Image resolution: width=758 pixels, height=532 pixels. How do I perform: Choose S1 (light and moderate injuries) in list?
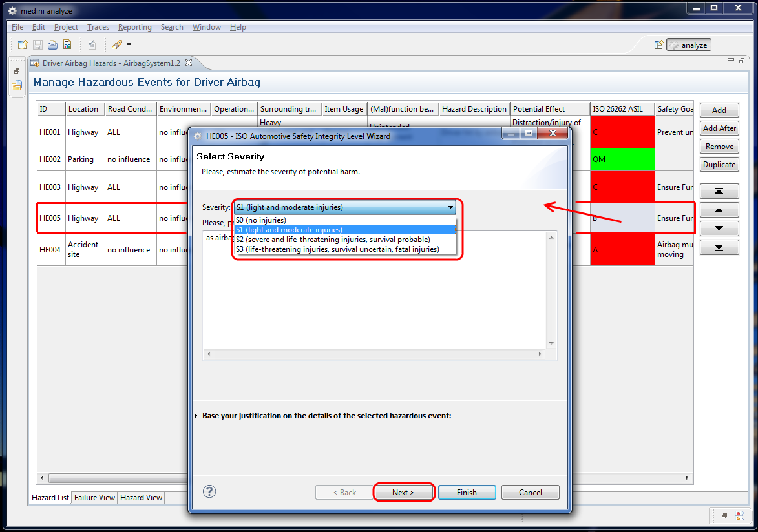[x=344, y=230]
